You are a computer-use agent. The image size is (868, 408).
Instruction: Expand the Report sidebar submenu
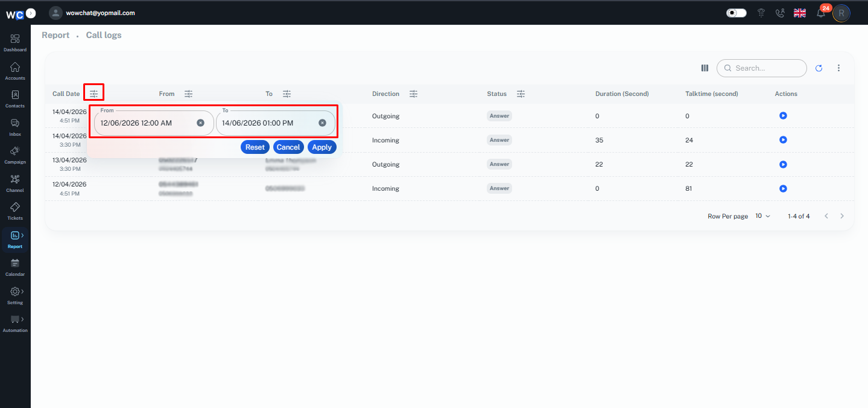pyautogui.click(x=22, y=235)
